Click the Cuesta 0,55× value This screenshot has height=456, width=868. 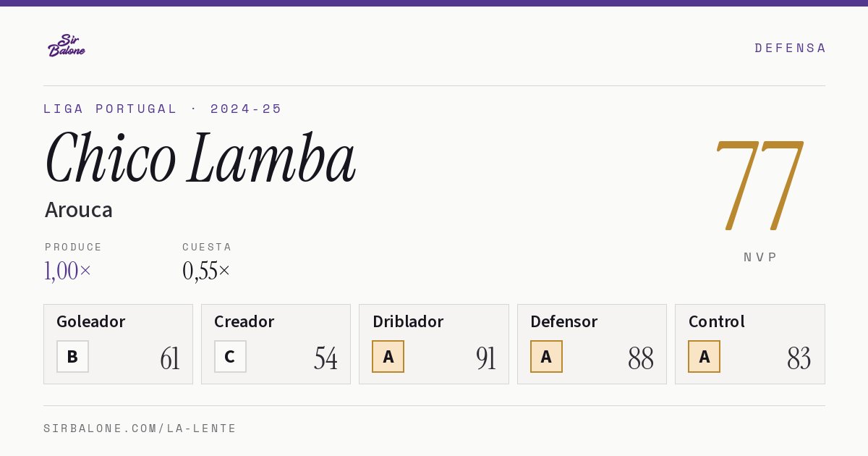pyautogui.click(x=206, y=271)
